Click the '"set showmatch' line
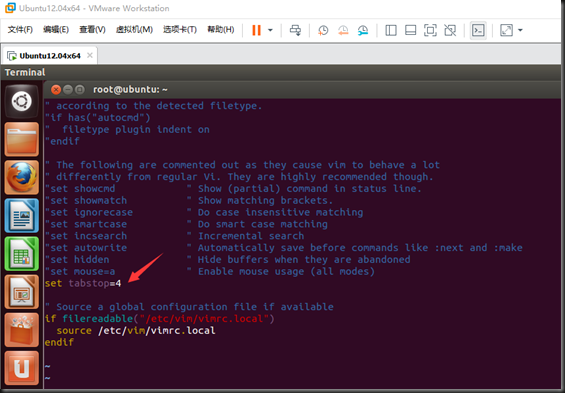 [x=189, y=200]
